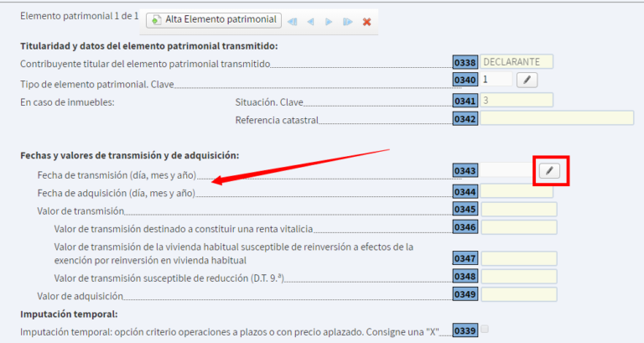Click box number label 0343
This screenshot has width=644, height=343.
[465, 170]
